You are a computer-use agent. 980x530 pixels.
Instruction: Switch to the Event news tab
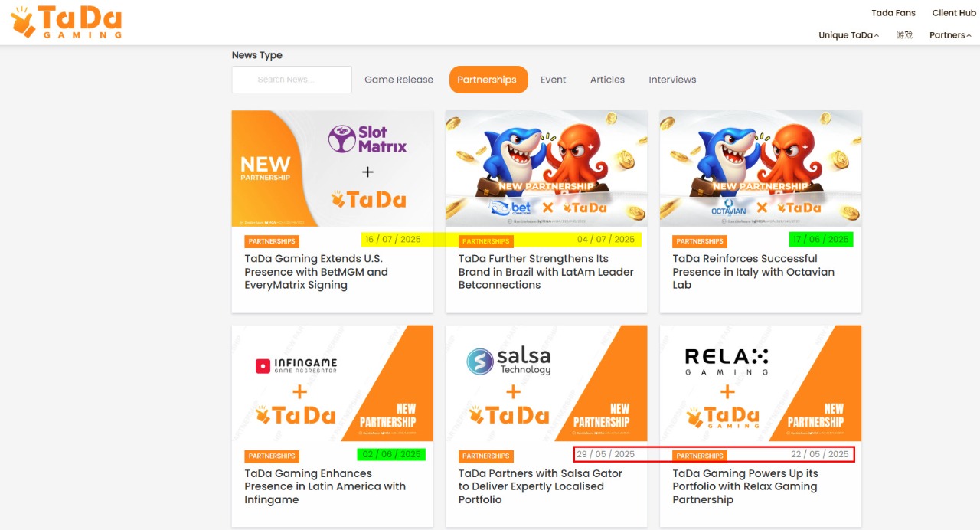click(554, 80)
